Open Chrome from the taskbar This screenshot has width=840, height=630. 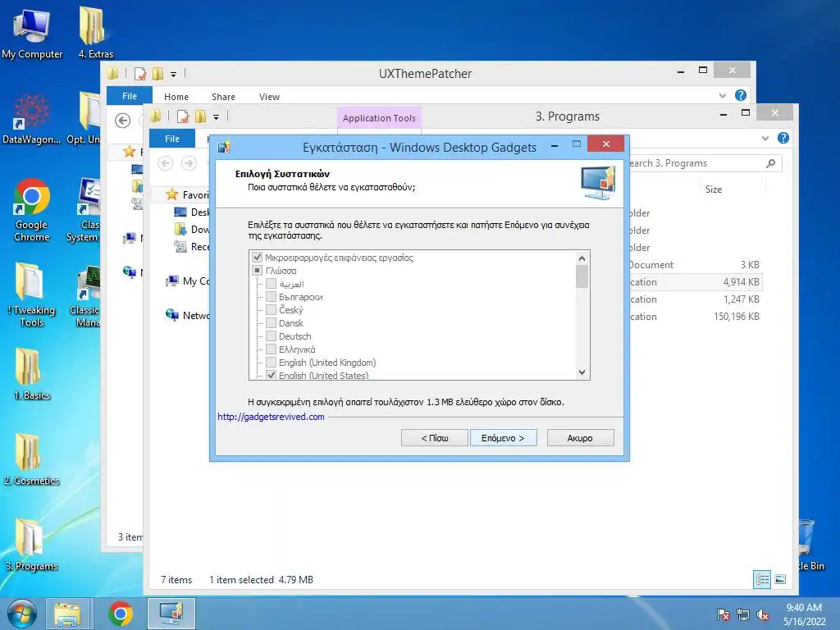(120, 614)
